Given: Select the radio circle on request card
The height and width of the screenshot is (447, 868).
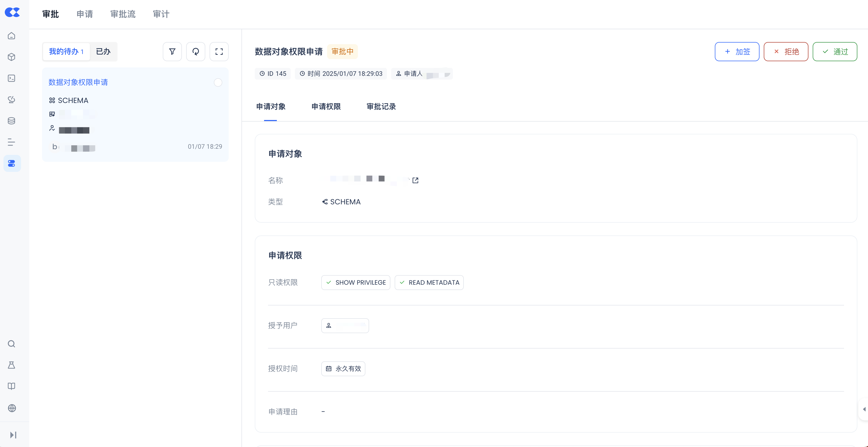Looking at the screenshot, I should coord(218,82).
